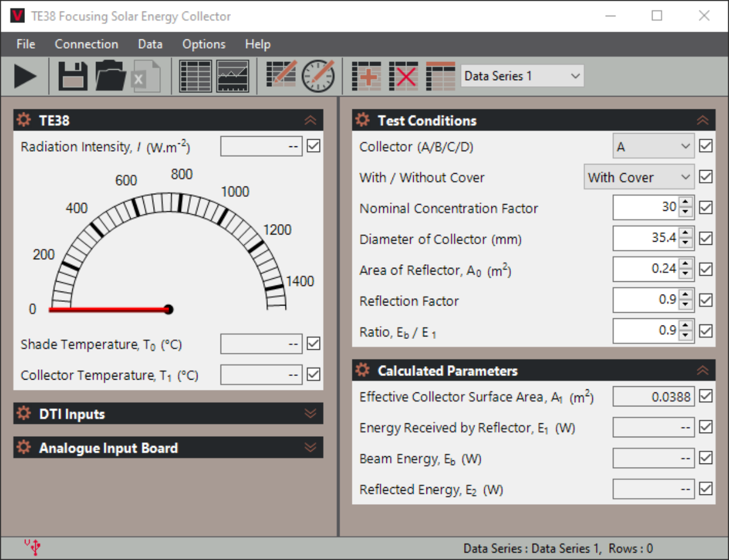The height and width of the screenshot is (560, 729).
Task: Close the TE38 application window
Action: [x=704, y=16]
